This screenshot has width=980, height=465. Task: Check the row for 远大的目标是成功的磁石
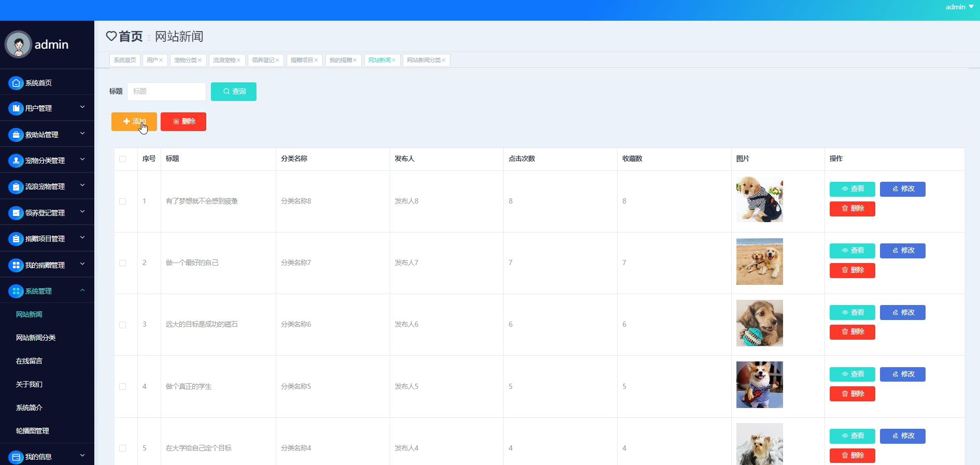123,325
